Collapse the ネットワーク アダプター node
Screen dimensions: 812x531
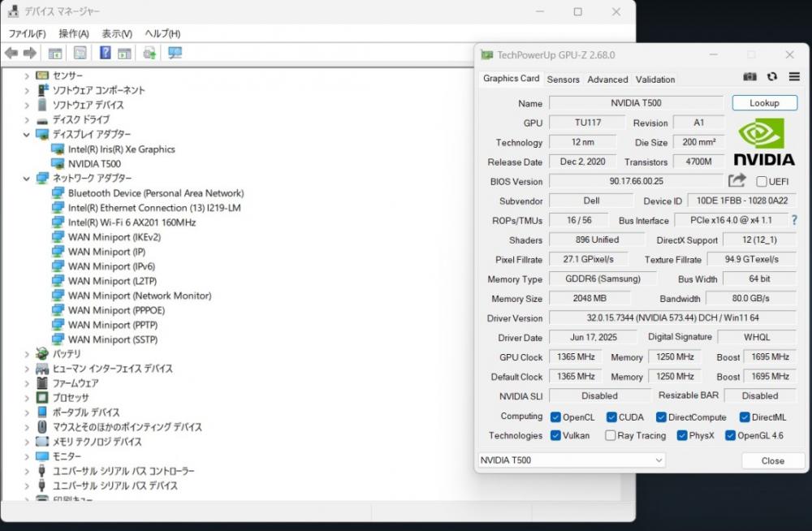[27, 179]
